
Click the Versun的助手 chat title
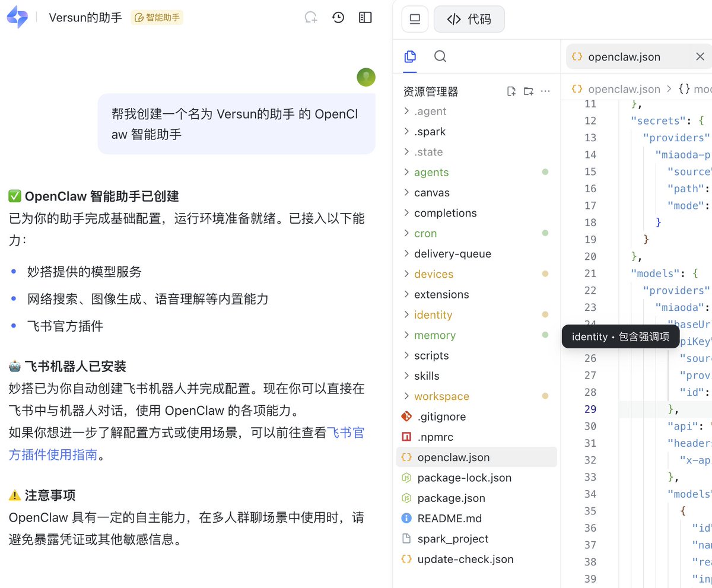[85, 18]
